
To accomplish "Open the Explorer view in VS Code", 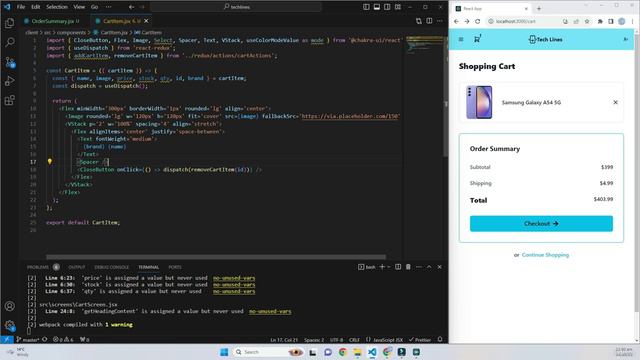I will coord(9,23).
